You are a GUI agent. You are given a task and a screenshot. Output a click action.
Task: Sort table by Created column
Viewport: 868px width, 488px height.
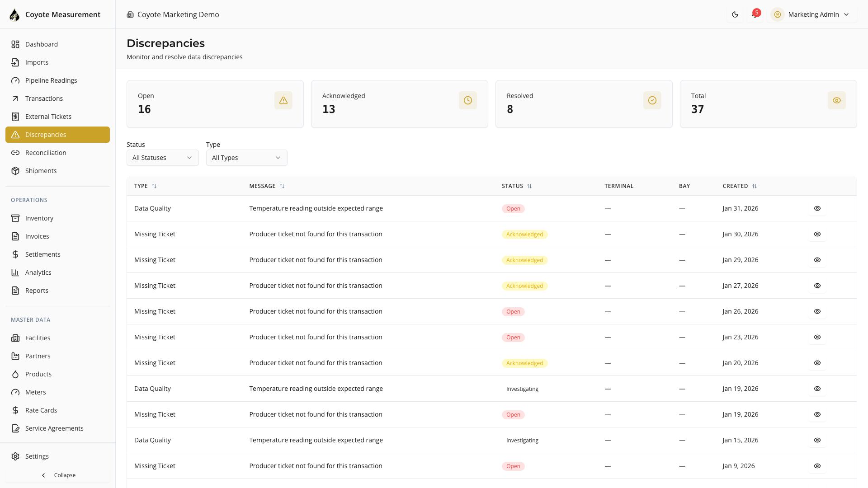click(754, 186)
